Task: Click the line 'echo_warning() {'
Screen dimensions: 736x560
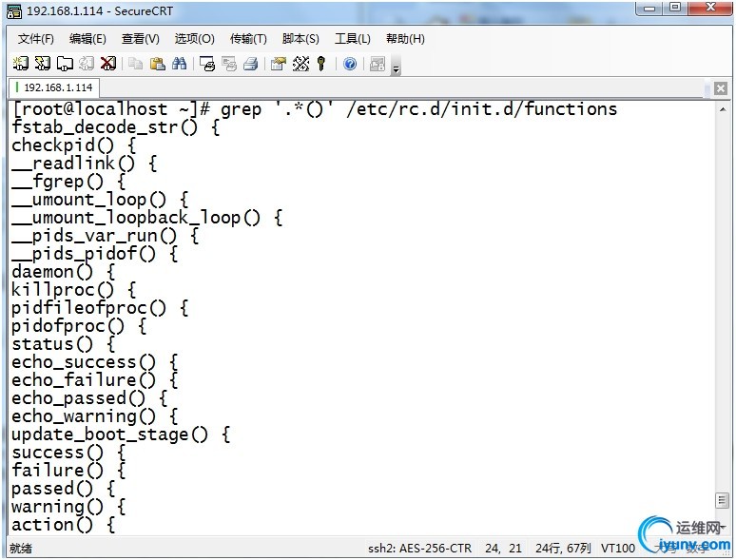Action: click(95, 416)
